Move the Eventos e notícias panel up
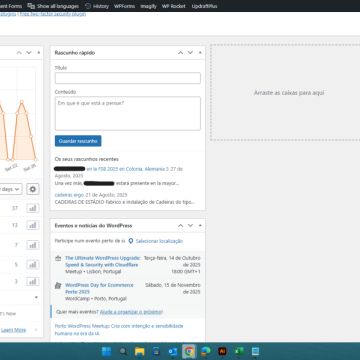The height and width of the screenshot is (360, 360). pyautogui.click(x=180, y=226)
